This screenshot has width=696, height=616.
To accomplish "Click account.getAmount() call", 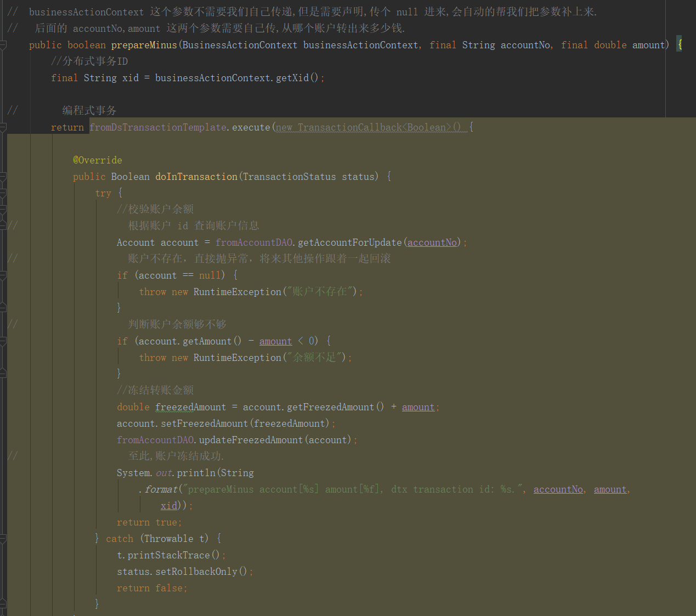I will click(x=190, y=341).
